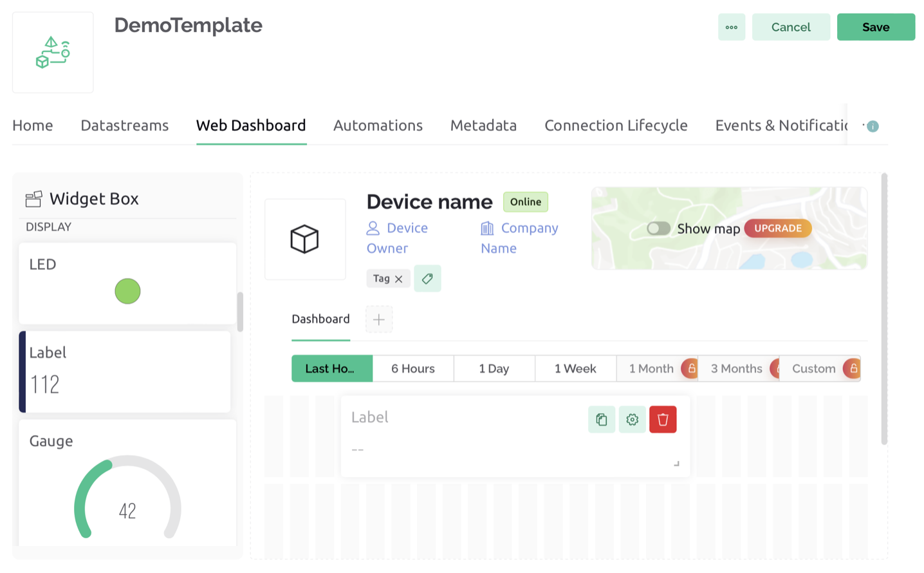Image resolution: width=924 pixels, height=573 pixels.
Task: Add a new dashboard tab with plus
Action: coord(379,319)
